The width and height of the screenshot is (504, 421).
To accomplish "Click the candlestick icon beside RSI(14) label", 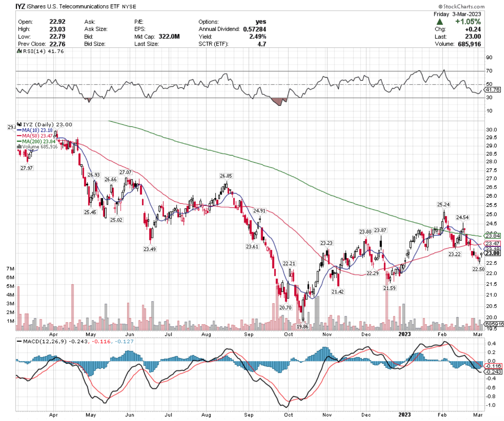I will (19, 51).
